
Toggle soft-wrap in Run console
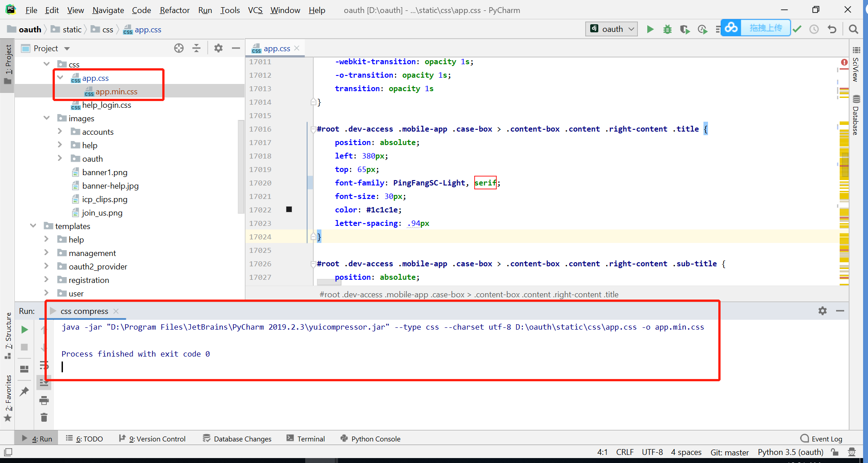pos(44,365)
